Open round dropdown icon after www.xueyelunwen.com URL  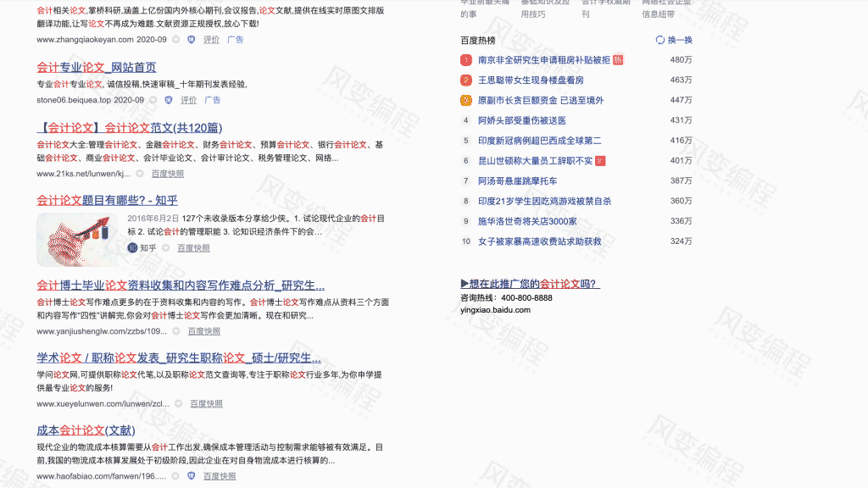click(178, 403)
